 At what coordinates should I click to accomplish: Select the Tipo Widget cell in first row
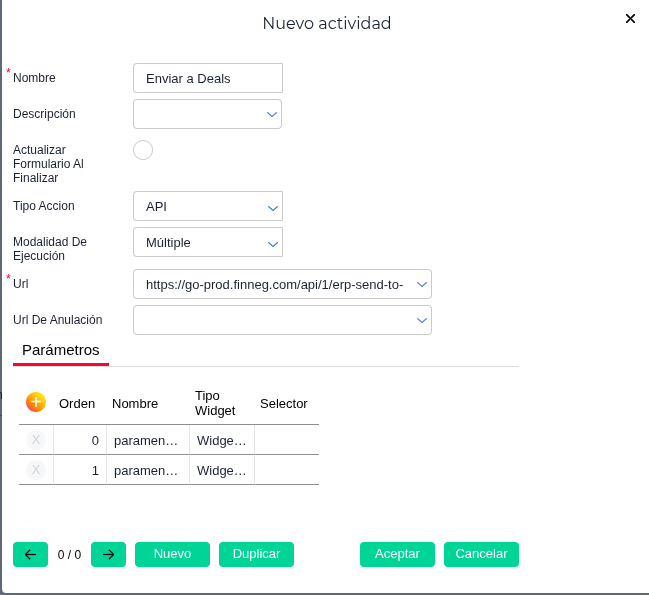pos(221,440)
